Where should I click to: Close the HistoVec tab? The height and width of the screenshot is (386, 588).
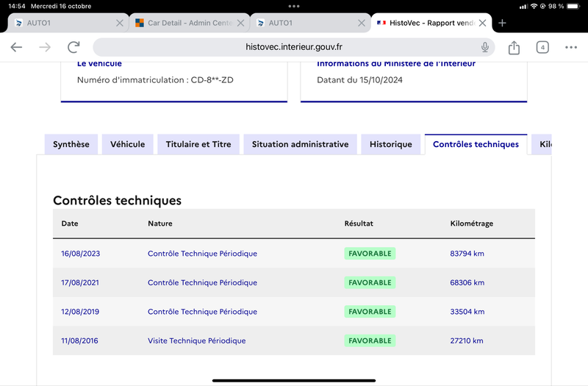[x=483, y=23]
